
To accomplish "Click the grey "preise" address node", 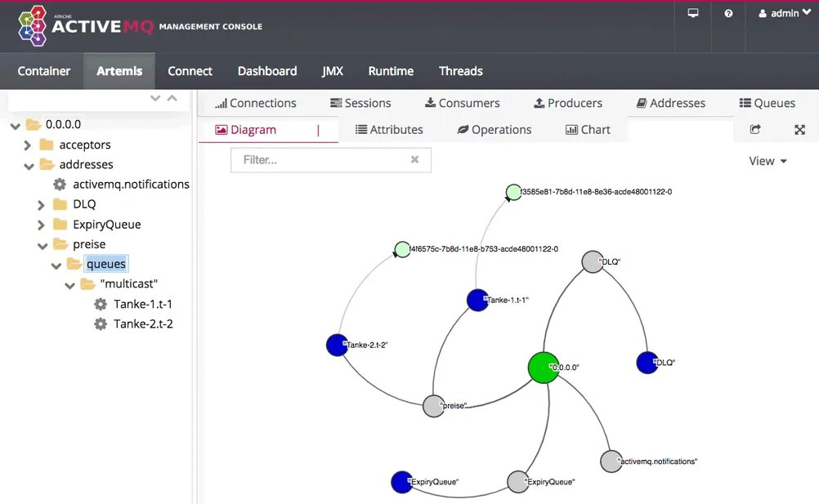I will click(x=433, y=406).
